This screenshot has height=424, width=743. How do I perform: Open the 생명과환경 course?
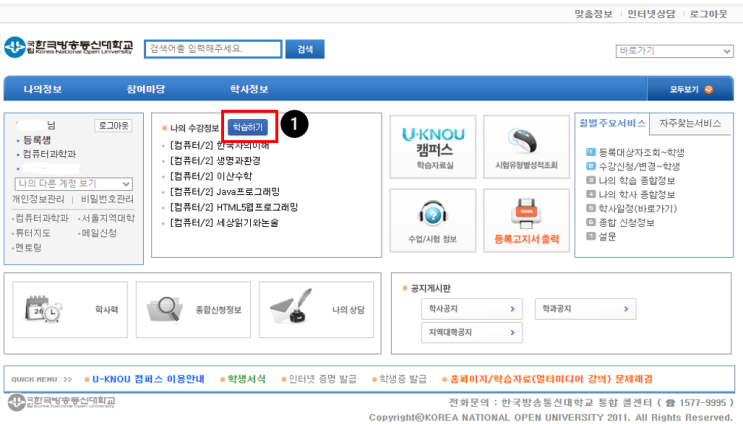click(215, 161)
